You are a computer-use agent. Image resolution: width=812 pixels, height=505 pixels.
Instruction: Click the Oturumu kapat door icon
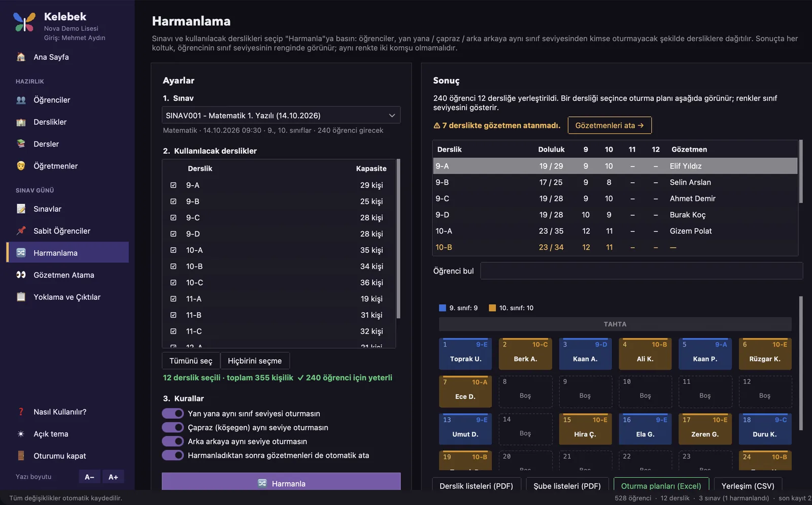tap(21, 456)
